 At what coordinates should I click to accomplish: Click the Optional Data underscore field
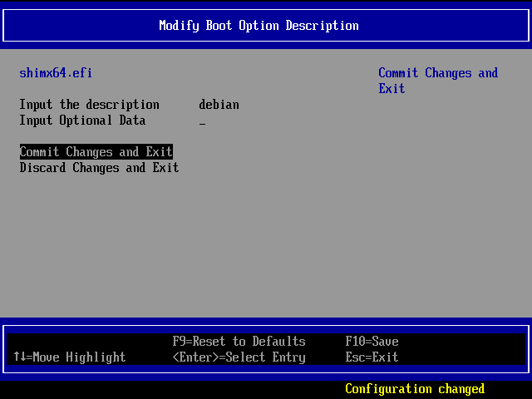point(202,121)
